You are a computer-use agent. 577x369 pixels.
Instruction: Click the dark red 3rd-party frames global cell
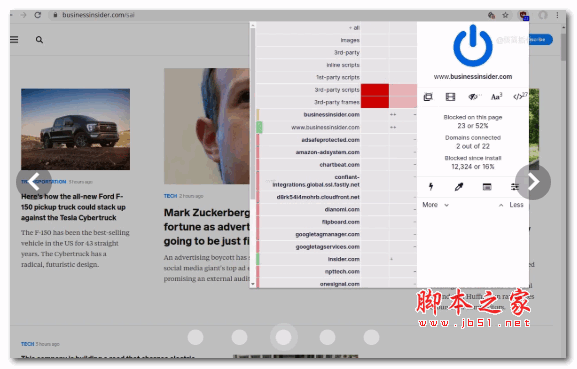pyautogui.click(x=375, y=102)
